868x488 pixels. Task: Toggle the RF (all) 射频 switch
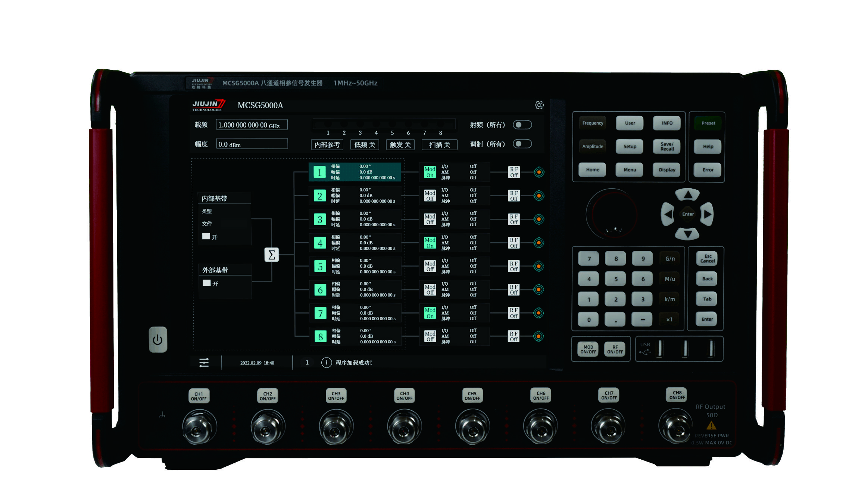coord(522,125)
